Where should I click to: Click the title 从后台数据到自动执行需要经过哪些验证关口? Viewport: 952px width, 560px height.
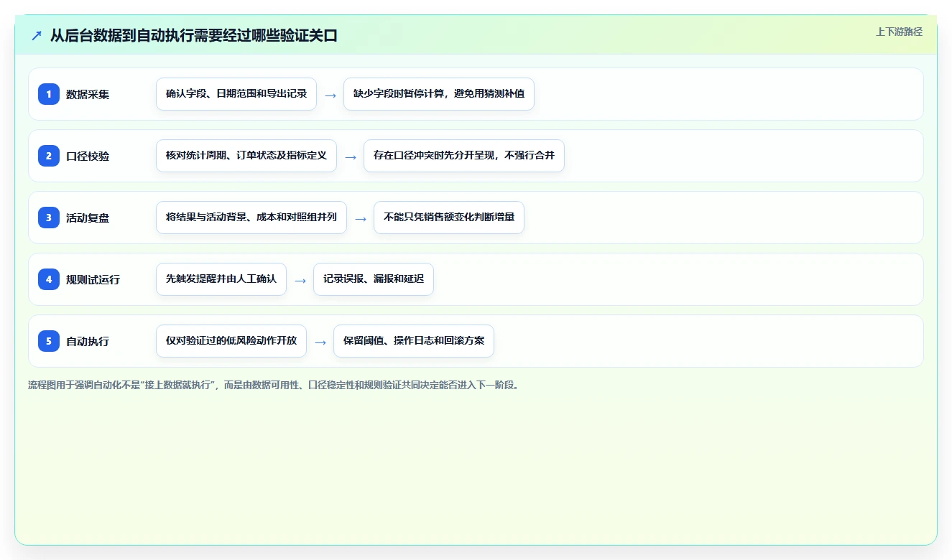pyautogui.click(x=194, y=36)
